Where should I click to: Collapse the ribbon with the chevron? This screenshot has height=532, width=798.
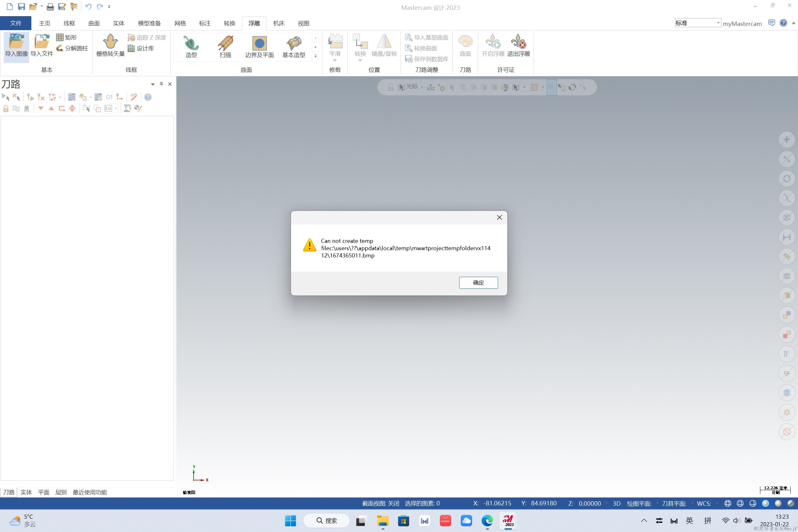(x=794, y=23)
